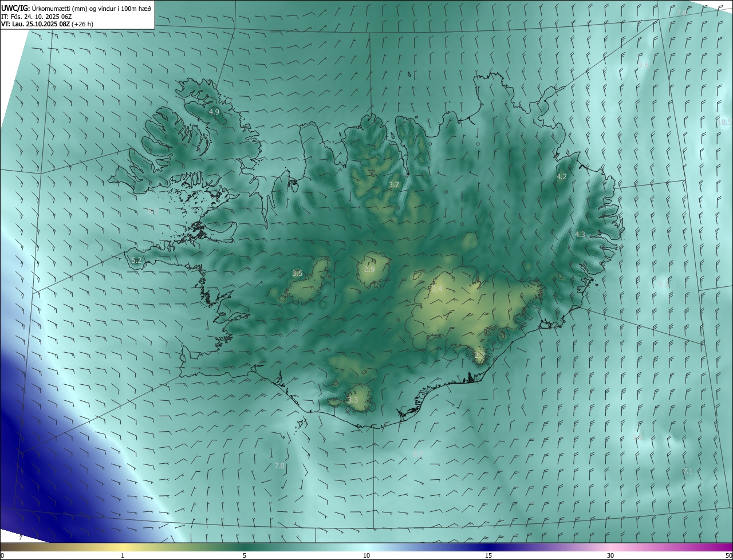The width and height of the screenshot is (733, 560).
Task: Click the '9.6' value in the northeast sea
Action: pos(644,65)
